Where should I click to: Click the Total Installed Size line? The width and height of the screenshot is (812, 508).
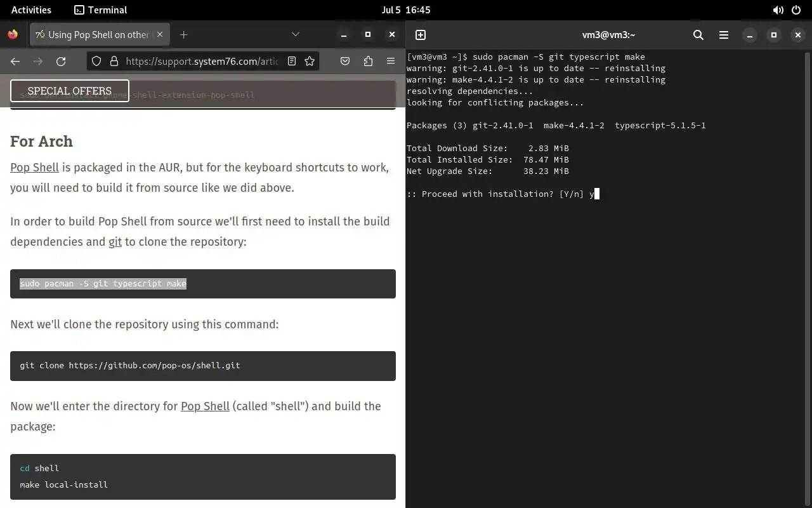(488, 159)
